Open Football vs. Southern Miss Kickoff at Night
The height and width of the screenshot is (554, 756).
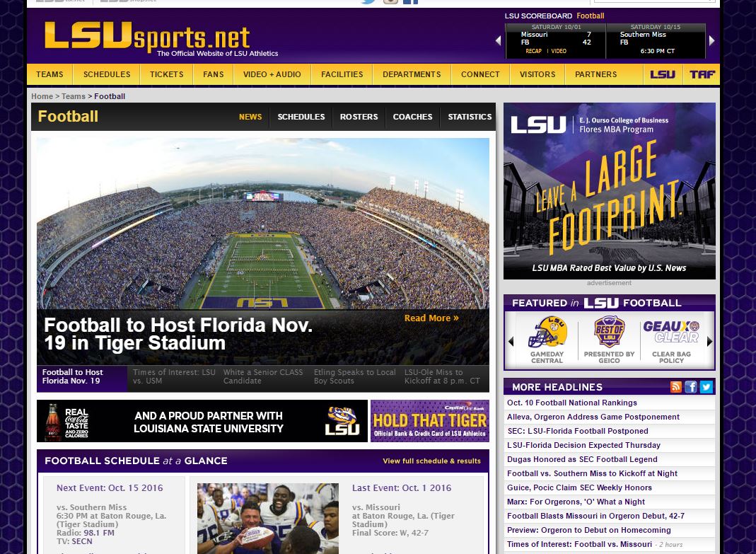[x=592, y=473]
